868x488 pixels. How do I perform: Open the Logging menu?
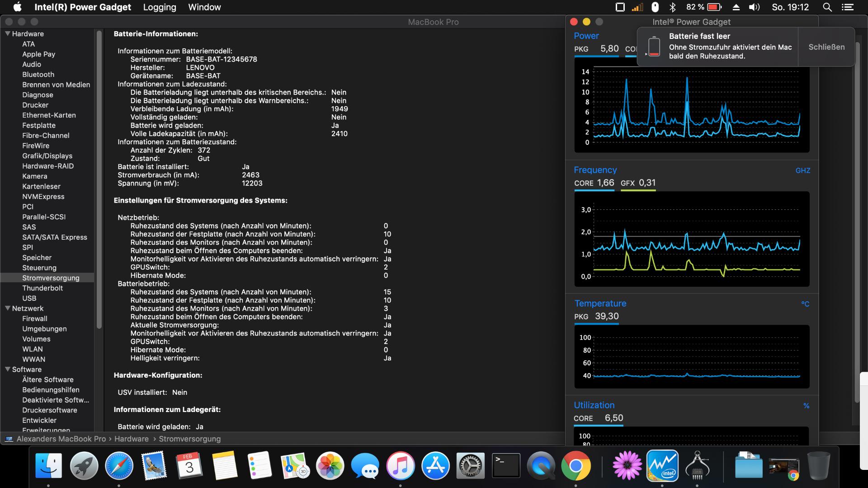click(x=160, y=7)
